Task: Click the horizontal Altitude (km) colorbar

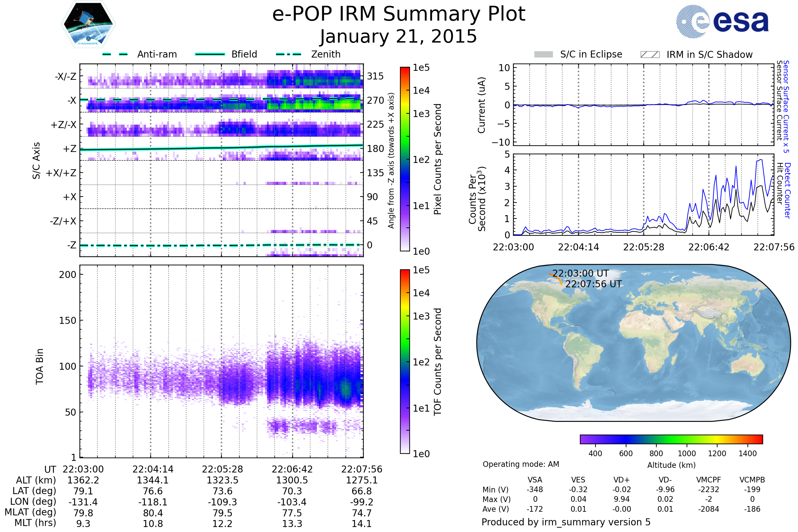Action: click(671, 439)
